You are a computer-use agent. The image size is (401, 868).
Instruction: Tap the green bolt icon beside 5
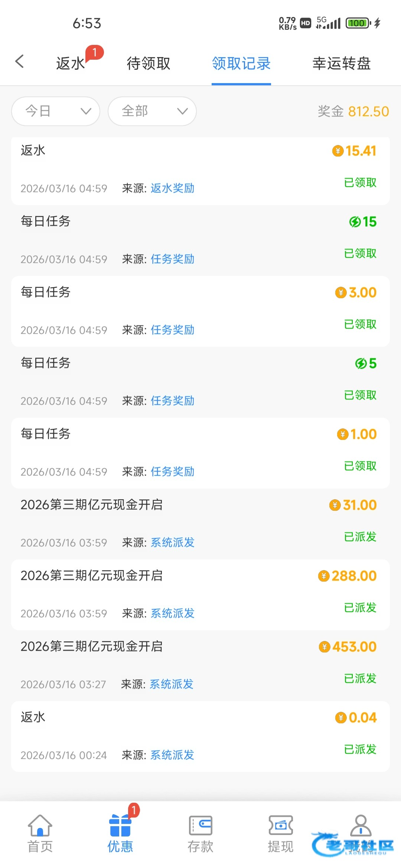361,364
